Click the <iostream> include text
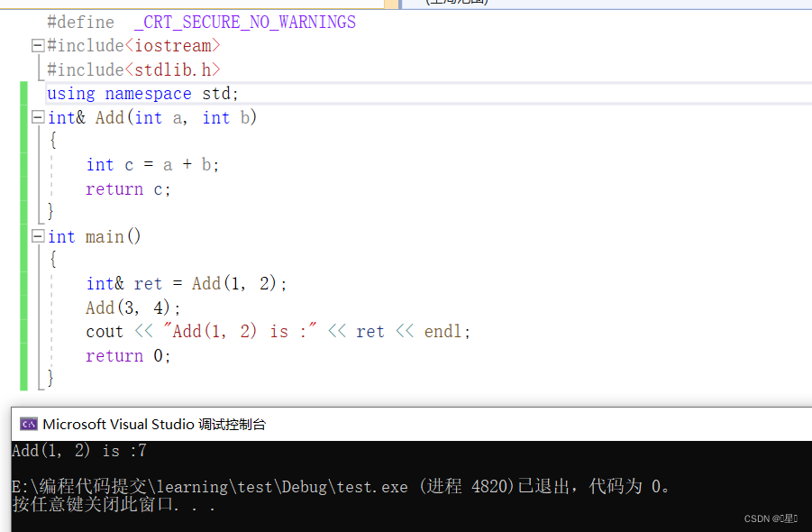This screenshot has height=532, width=812. click(173, 46)
